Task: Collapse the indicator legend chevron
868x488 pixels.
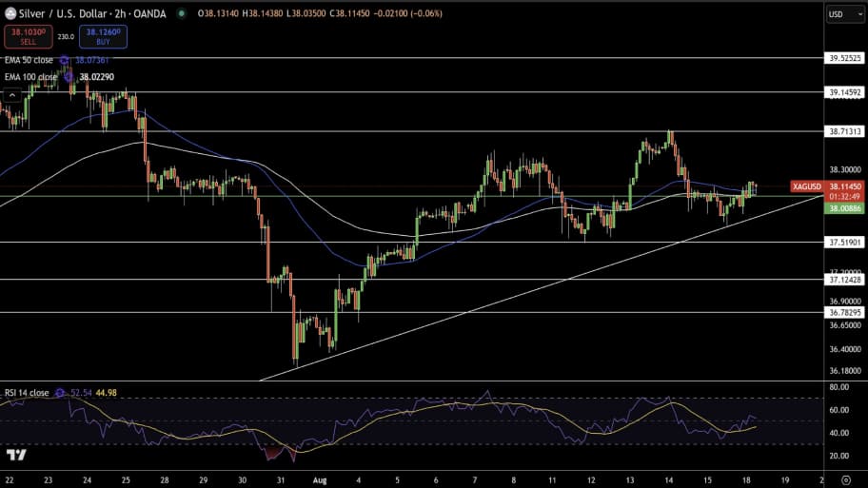Action: (12, 96)
